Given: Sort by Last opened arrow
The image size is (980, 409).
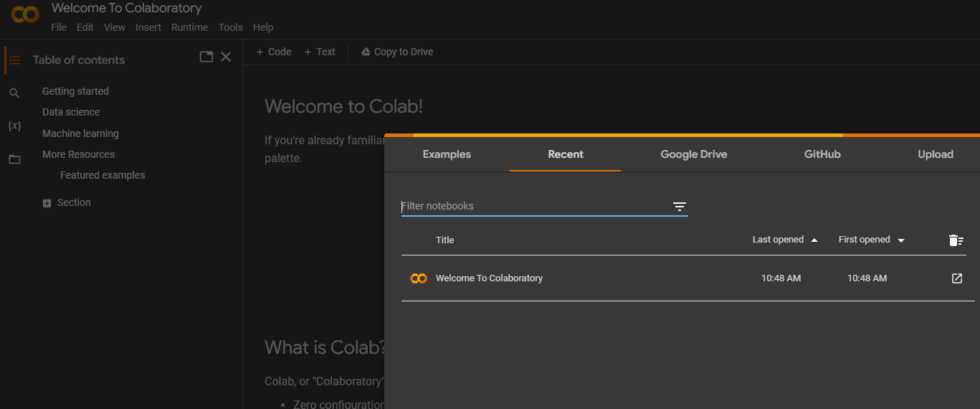Looking at the screenshot, I should (814, 240).
